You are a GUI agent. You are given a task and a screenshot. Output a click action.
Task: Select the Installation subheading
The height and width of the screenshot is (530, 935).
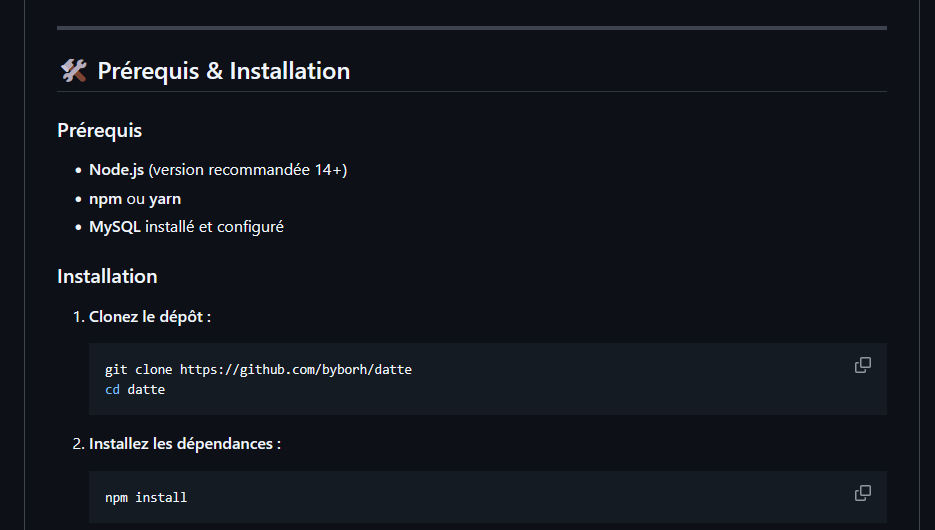107,276
